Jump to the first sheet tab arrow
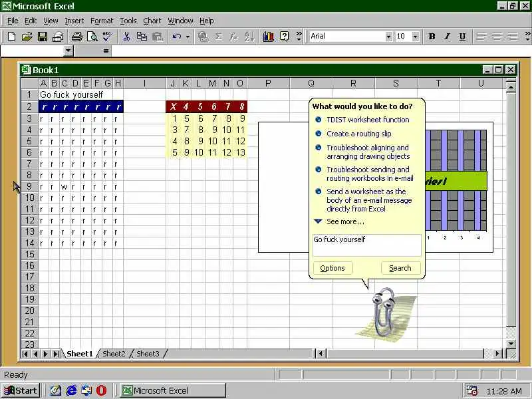The width and height of the screenshot is (532, 399). tap(25, 354)
